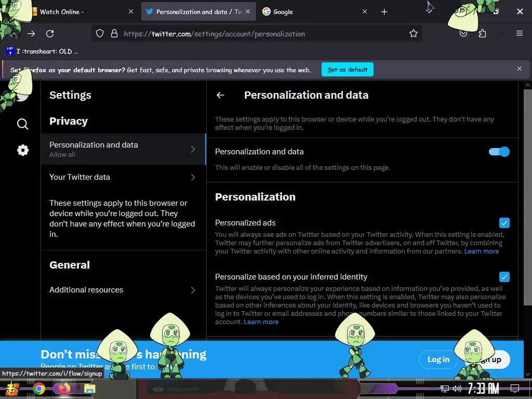This screenshot has width=532, height=399.
Task: Uncheck the Personalized ads checkbox
Action: 504,223
